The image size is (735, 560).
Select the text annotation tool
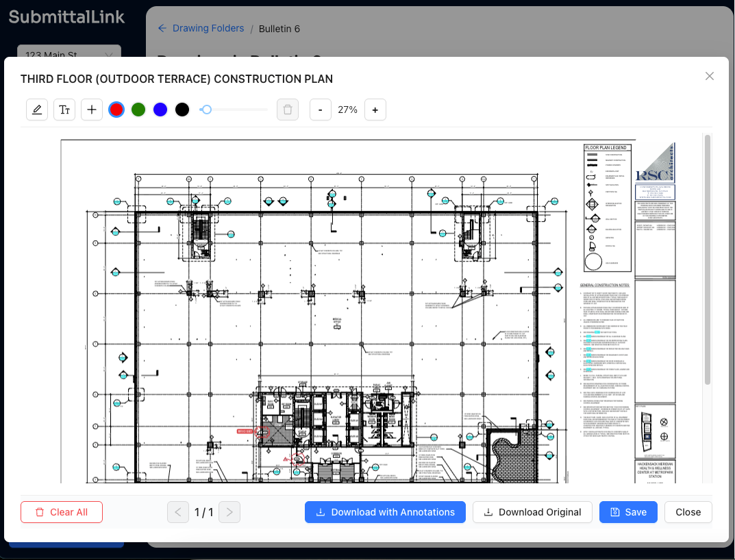point(64,109)
